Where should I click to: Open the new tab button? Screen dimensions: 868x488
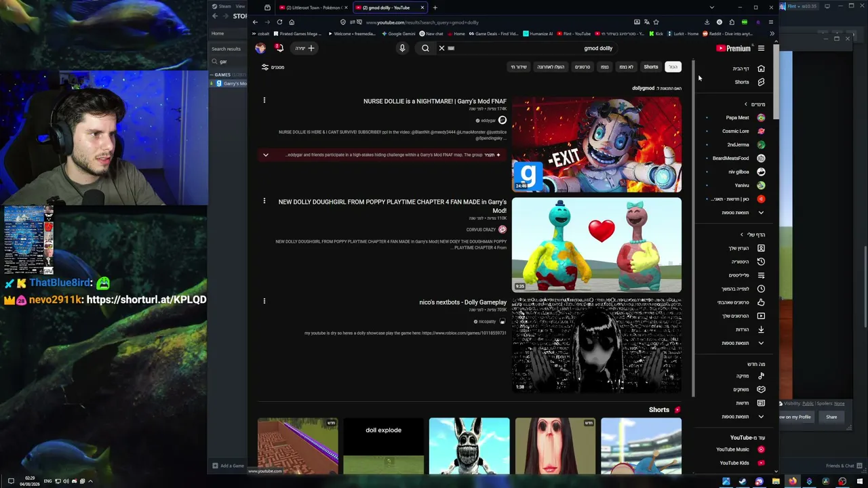click(435, 7)
